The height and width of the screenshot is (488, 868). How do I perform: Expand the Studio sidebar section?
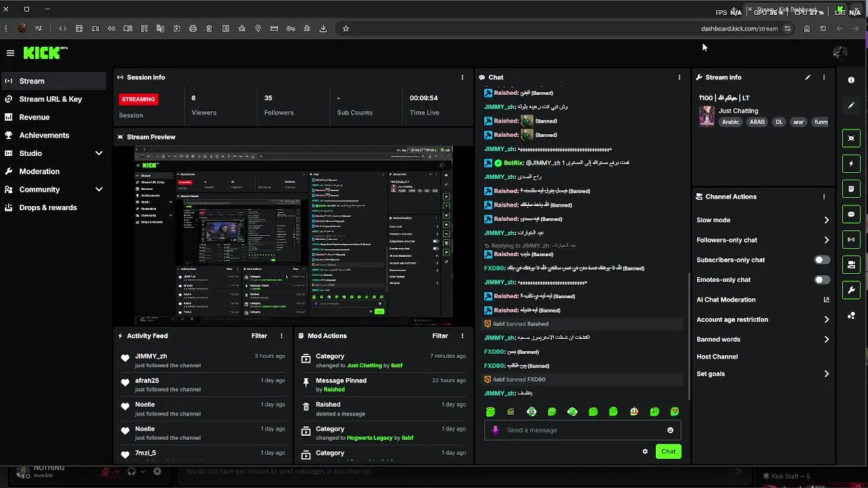99,153
